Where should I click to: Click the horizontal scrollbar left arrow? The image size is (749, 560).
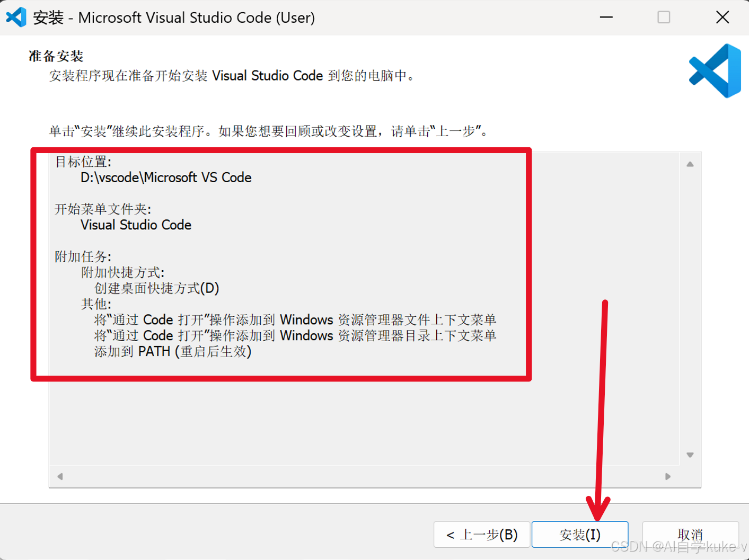coord(60,476)
